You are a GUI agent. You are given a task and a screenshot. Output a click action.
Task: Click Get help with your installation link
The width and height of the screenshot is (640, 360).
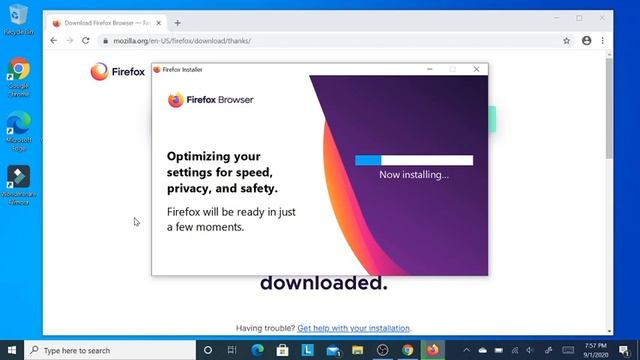click(353, 328)
